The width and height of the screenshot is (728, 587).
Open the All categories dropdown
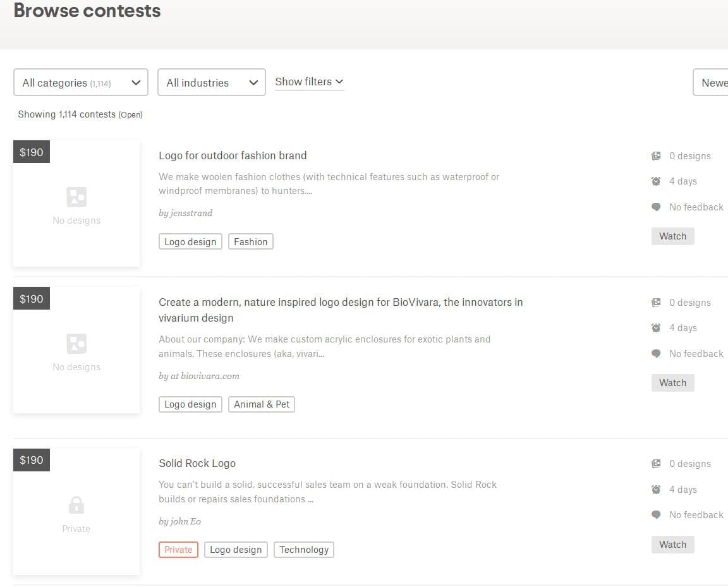81,82
